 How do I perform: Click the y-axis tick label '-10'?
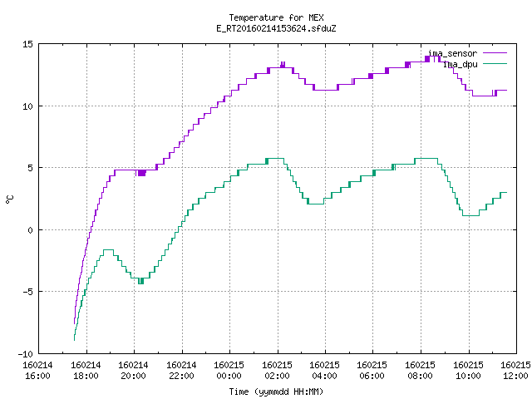pyautogui.click(x=25, y=354)
